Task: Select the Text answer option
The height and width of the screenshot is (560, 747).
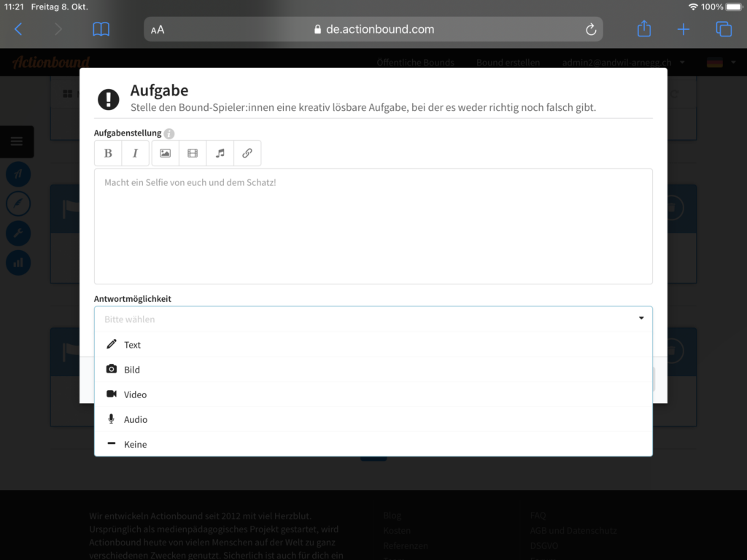Action: coord(132,345)
